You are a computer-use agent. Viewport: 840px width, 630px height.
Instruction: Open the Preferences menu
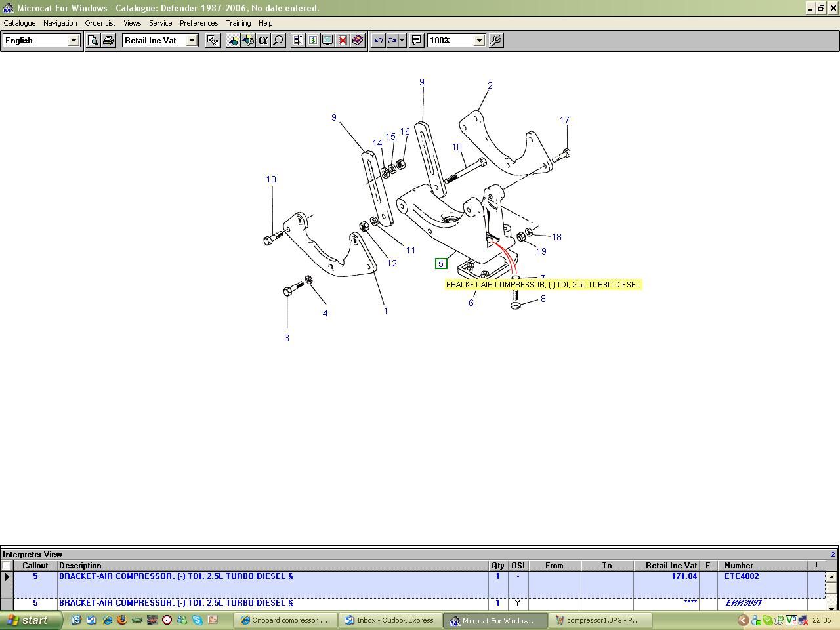(x=199, y=23)
